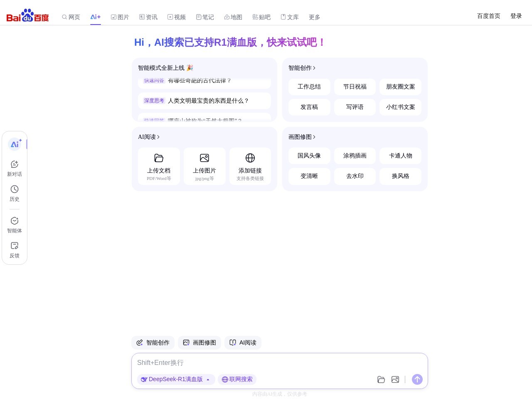The image size is (532, 399).
Task: Expand the DeepSeek-R1满血版 model selector
Action: [x=176, y=379]
